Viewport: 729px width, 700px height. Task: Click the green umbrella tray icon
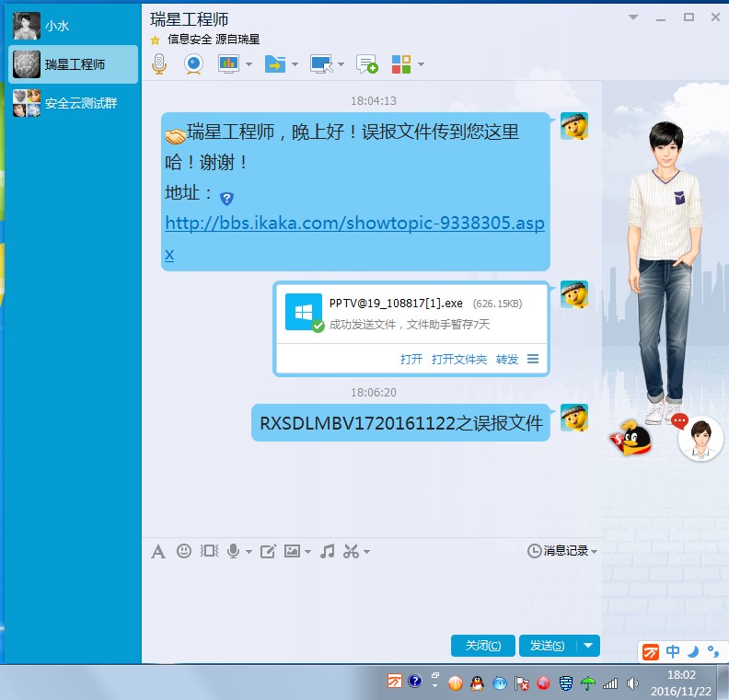click(588, 683)
